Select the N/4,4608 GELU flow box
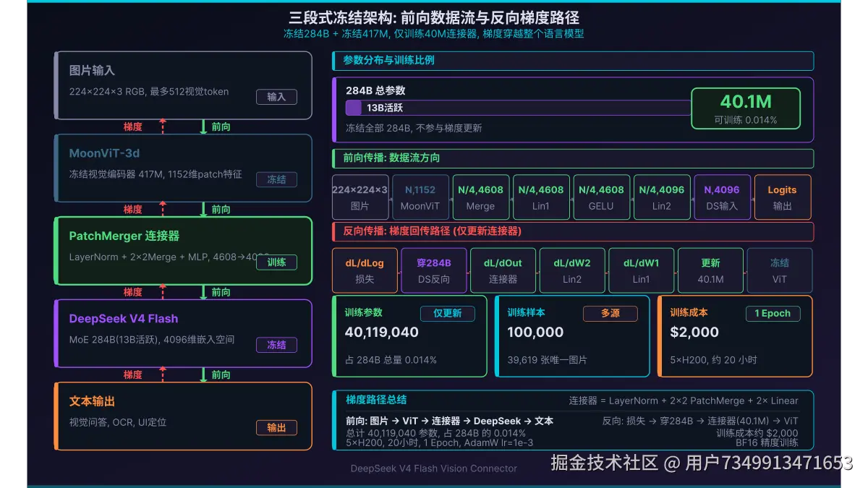868x488 pixels. point(601,197)
